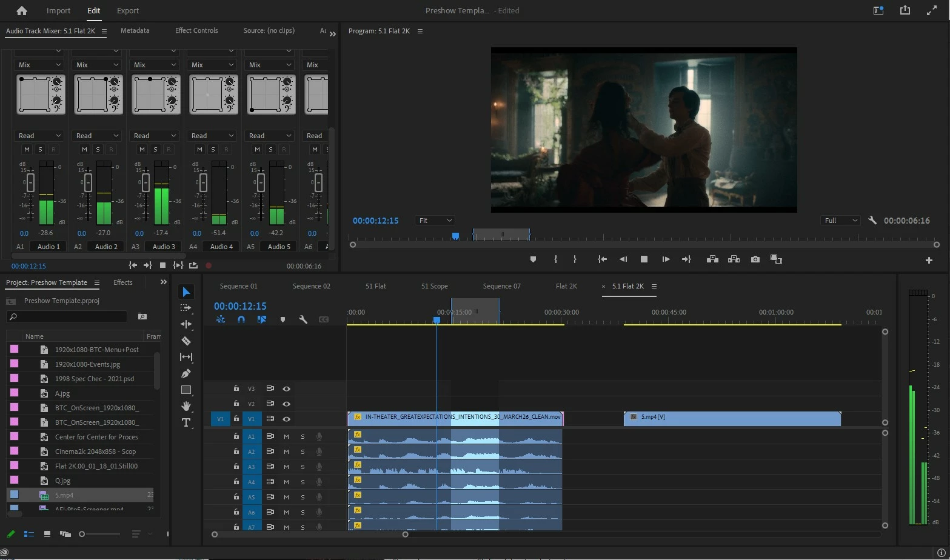Click the Add Marker icon in Program Monitor

(x=533, y=259)
